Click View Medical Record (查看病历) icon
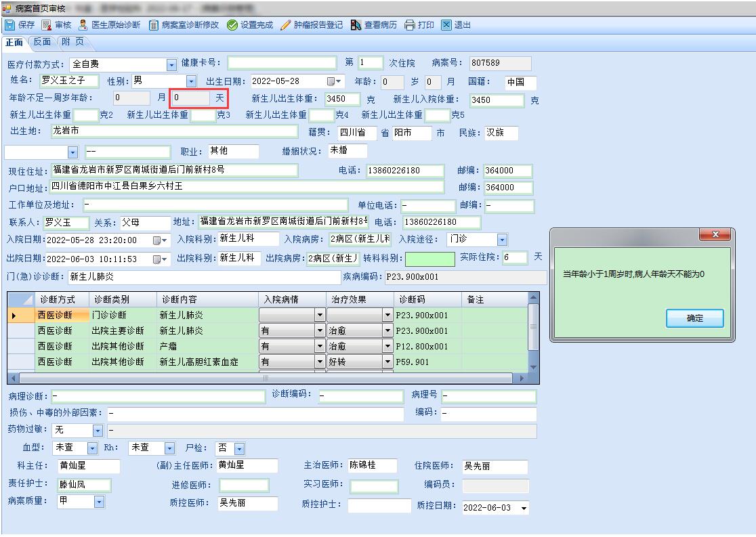Viewport: 756px width, 537px height. coord(373,25)
